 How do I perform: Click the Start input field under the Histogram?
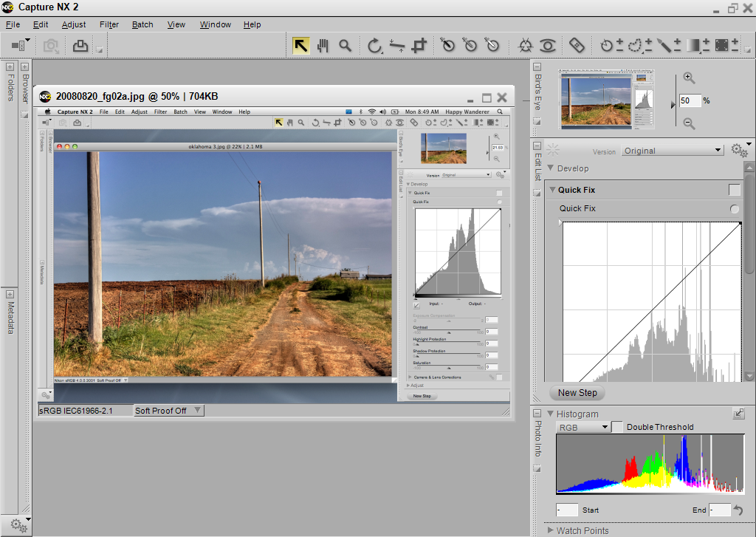click(567, 510)
